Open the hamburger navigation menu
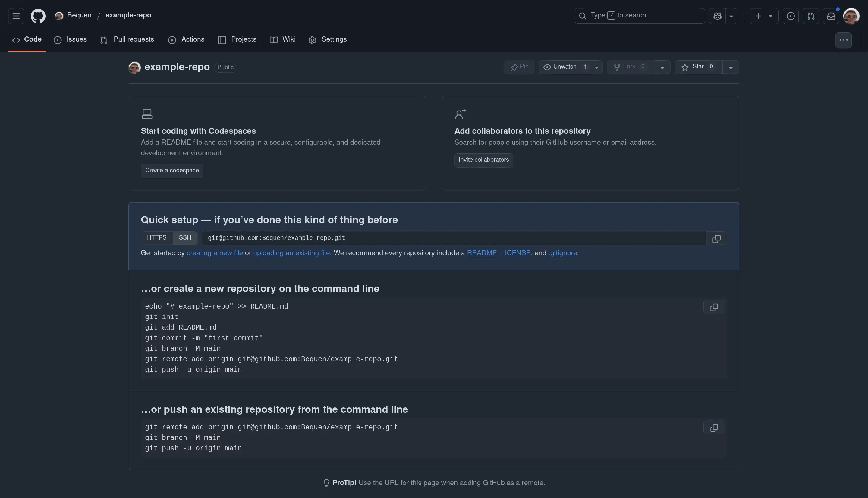This screenshot has height=498, width=868. tap(16, 16)
